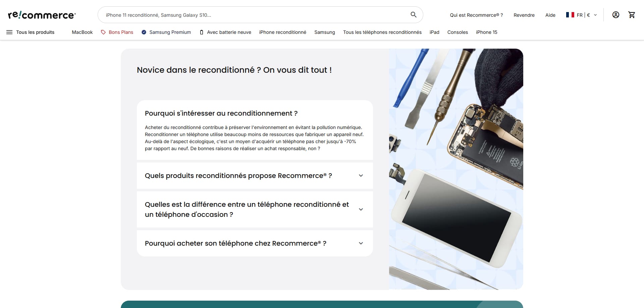The image size is (644, 308).
Task: Go to iPhone 15 category
Action: click(x=487, y=32)
